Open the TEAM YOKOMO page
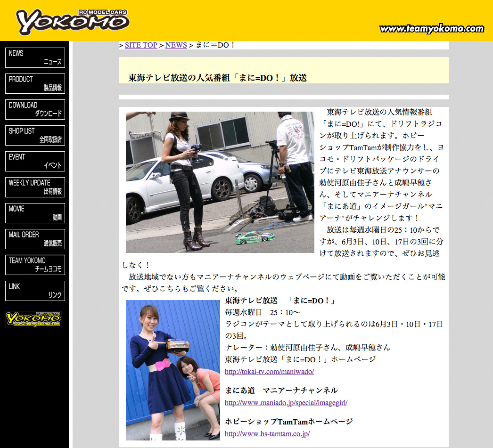This screenshot has width=493, height=448. pyautogui.click(x=35, y=265)
